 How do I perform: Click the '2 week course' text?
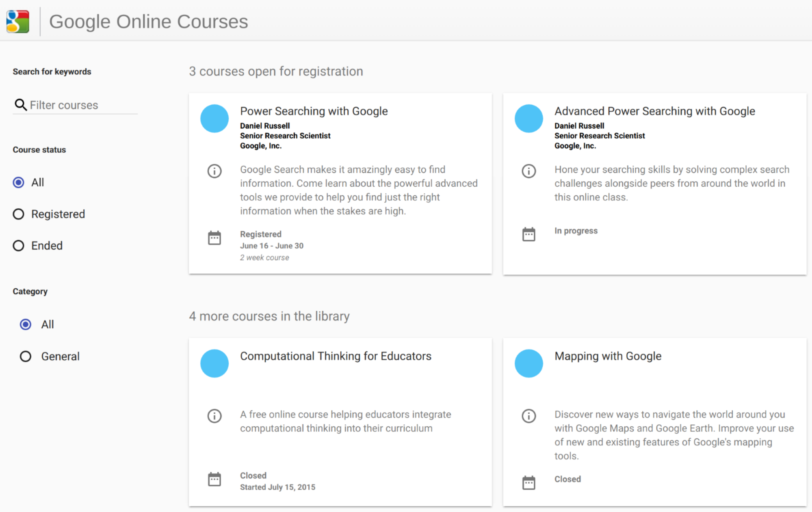tap(264, 257)
